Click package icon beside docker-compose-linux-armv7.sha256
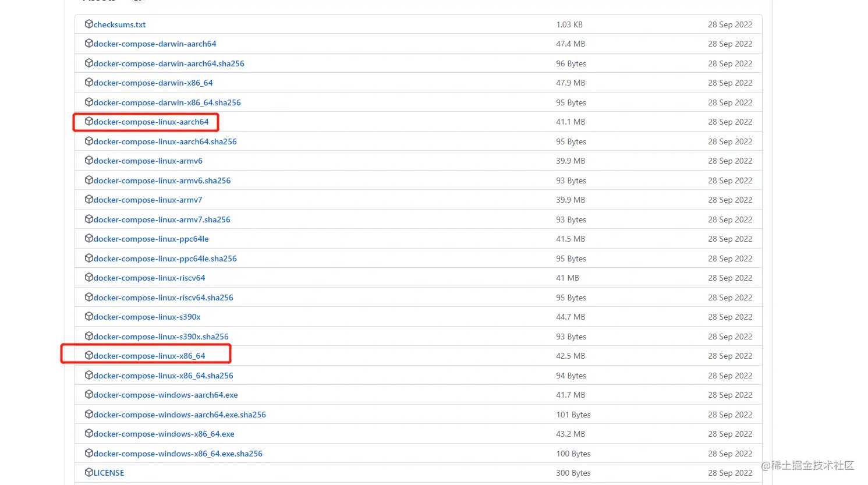This screenshot has width=868, height=485. (89, 219)
